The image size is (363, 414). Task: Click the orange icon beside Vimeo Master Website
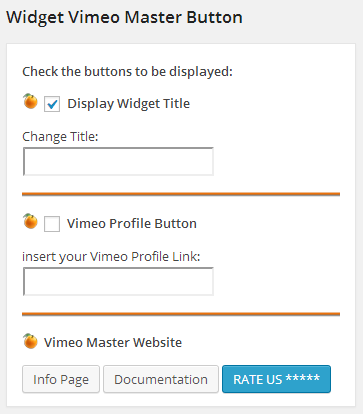[x=30, y=341]
